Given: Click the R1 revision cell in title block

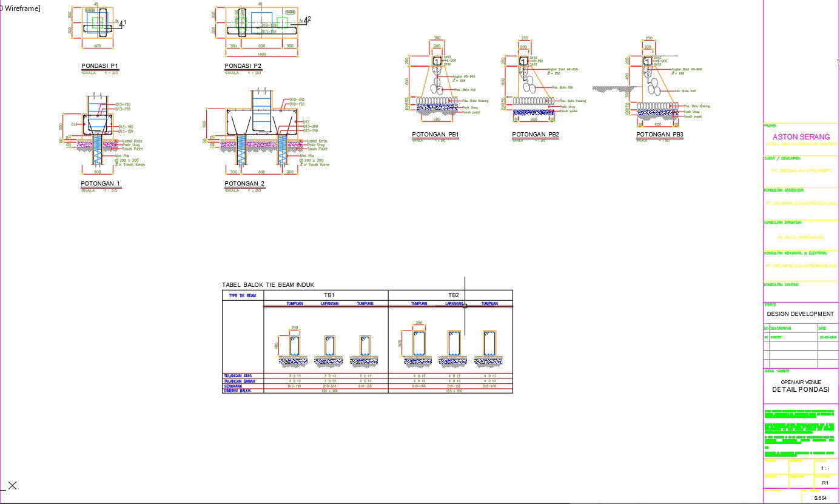Looking at the screenshot, I should 825,483.
